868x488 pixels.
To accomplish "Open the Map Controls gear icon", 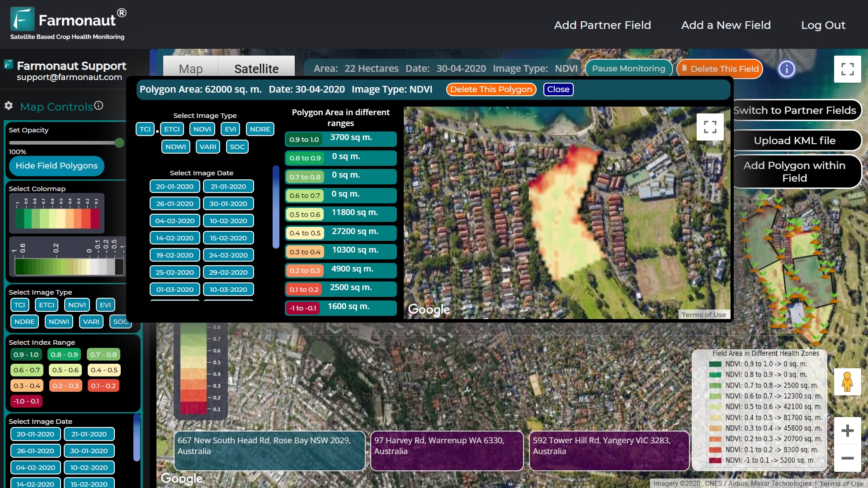I will pyautogui.click(x=8, y=106).
